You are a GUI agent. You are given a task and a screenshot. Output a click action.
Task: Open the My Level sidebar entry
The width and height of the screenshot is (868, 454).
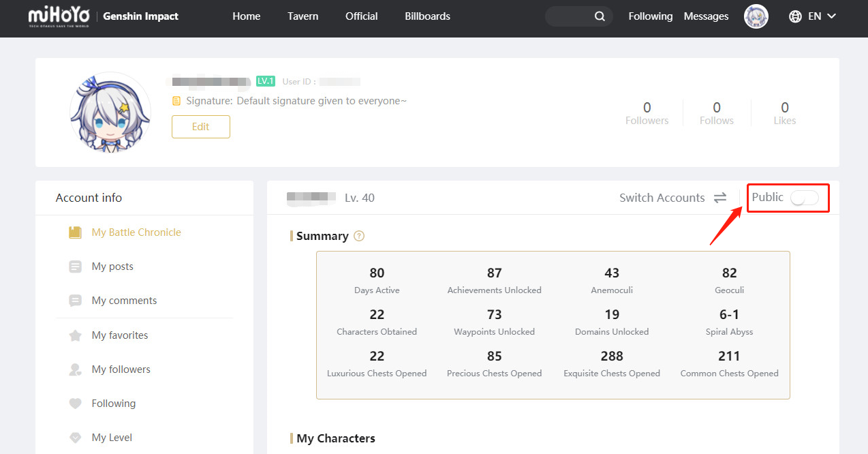coord(112,438)
